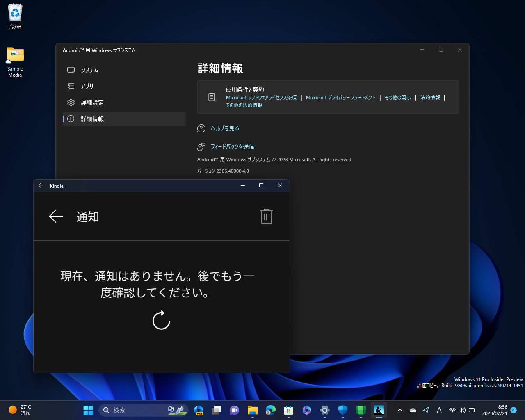Click the 27°C weather widget
This screenshot has width=525, height=420.
click(18, 410)
